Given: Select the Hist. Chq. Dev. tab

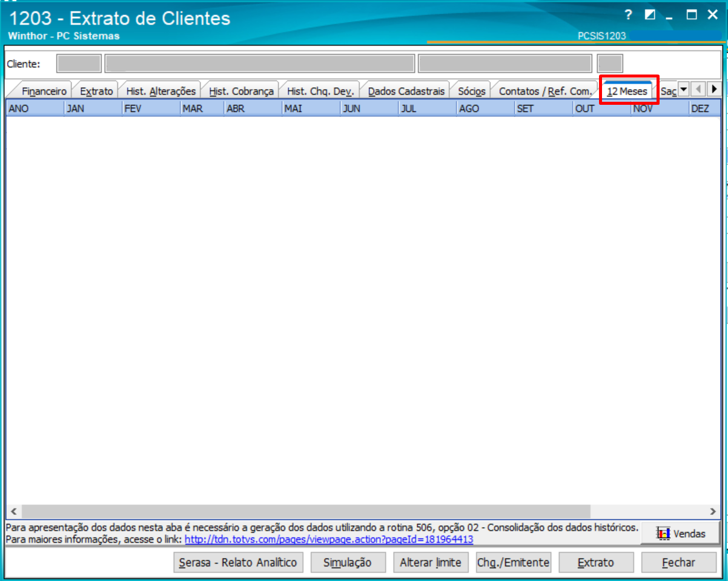Looking at the screenshot, I should point(320,91).
